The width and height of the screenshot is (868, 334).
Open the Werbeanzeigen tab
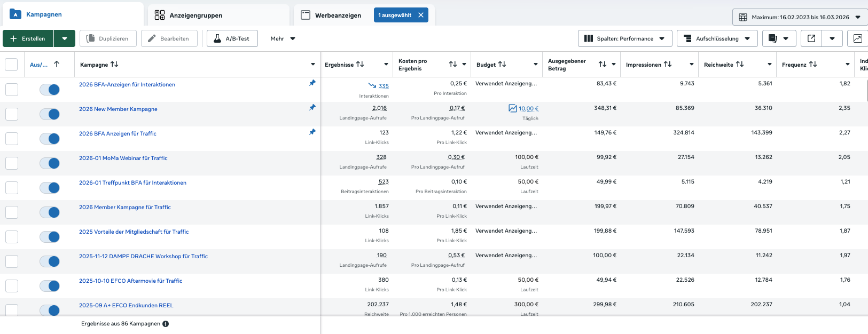pyautogui.click(x=338, y=15)
